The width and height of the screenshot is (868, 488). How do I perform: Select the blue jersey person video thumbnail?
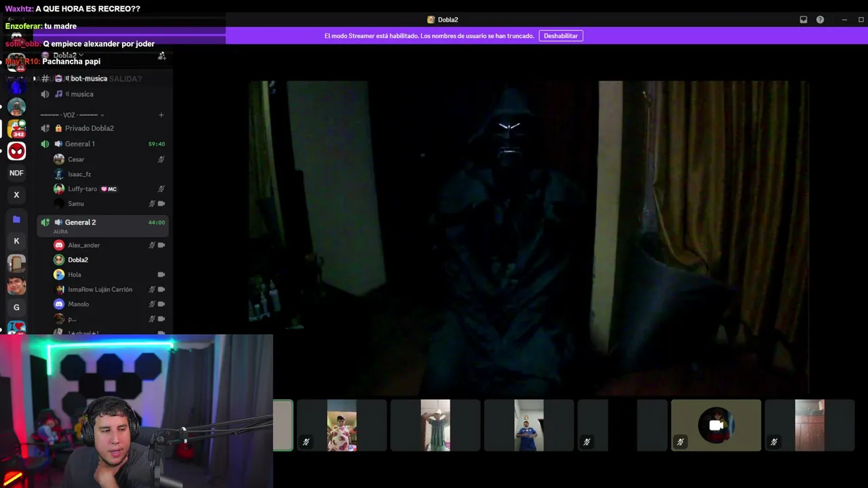coord(529,425)
